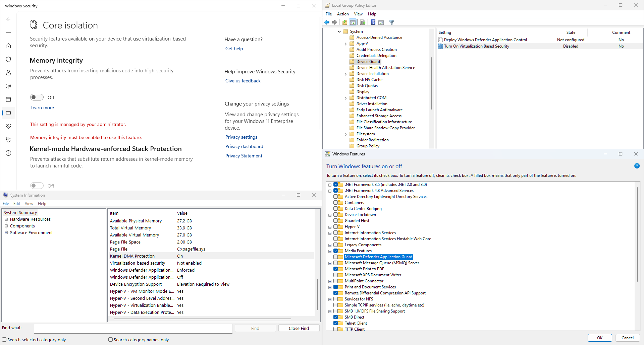Uncheck the SMB Direct checkbox
The height and width of the screenshot is (345, 644).
point(336,317)
